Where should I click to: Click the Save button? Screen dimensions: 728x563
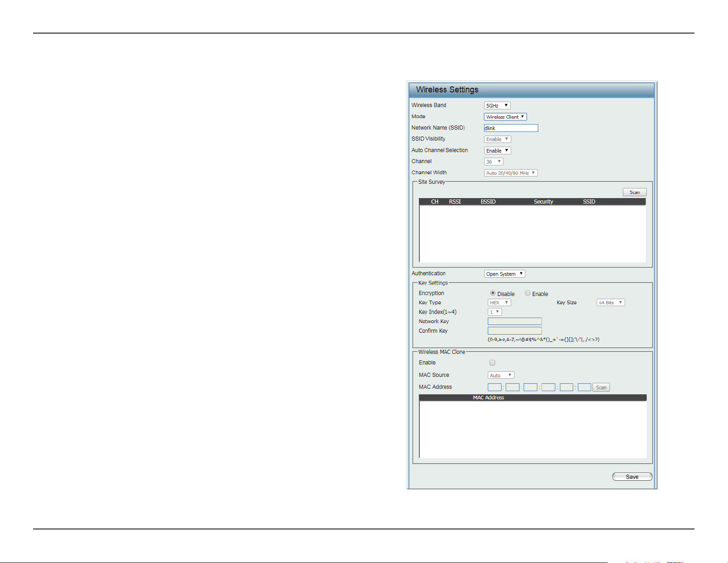(632, 477)
